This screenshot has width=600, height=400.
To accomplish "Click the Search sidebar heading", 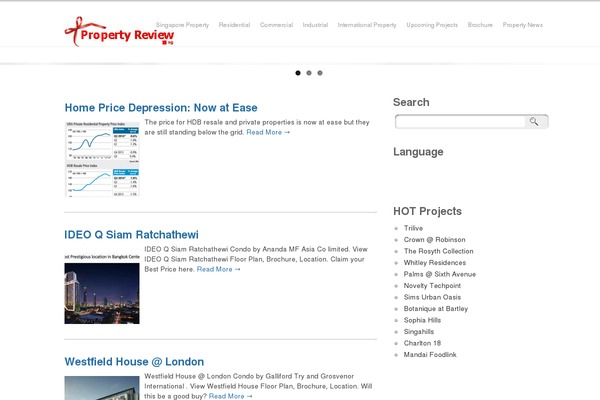I will click(411, 102).
